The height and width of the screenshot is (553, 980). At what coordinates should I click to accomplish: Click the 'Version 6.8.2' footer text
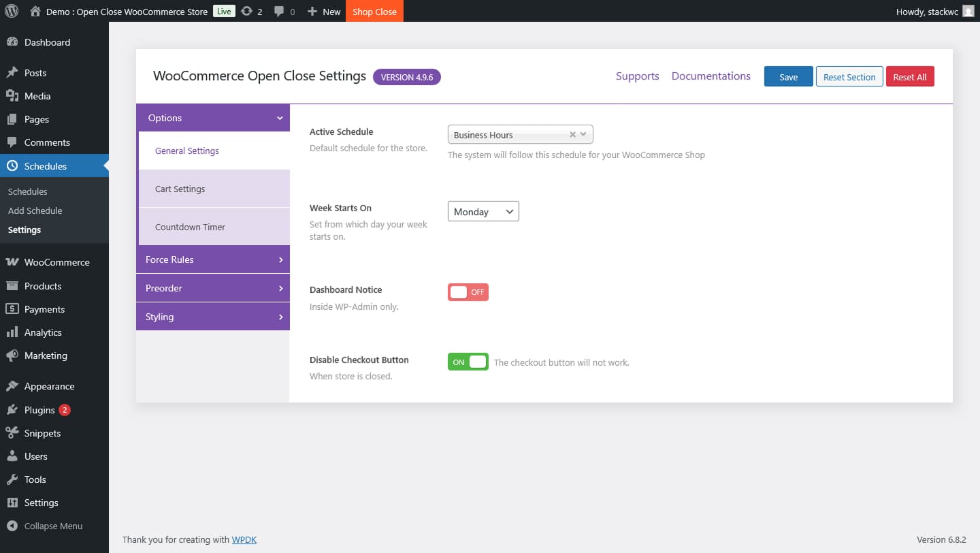941,539
